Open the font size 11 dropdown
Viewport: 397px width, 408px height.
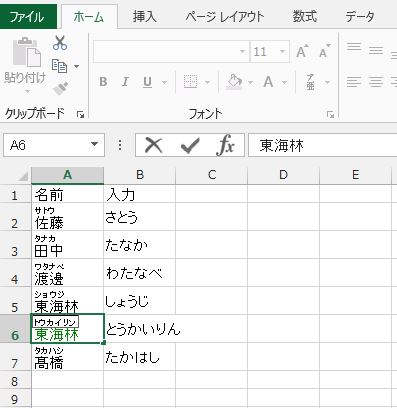(x=282, y=52)
